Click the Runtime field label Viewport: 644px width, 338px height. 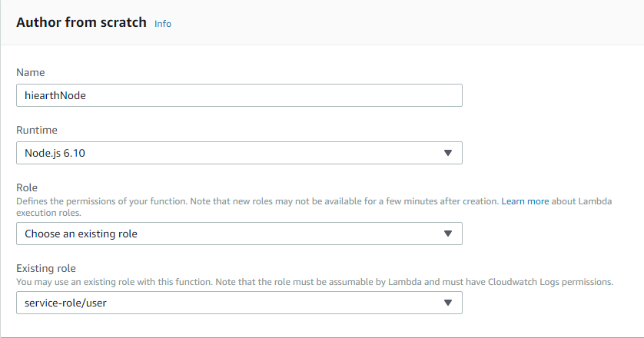pyautogui.click(x=36, y=131)
